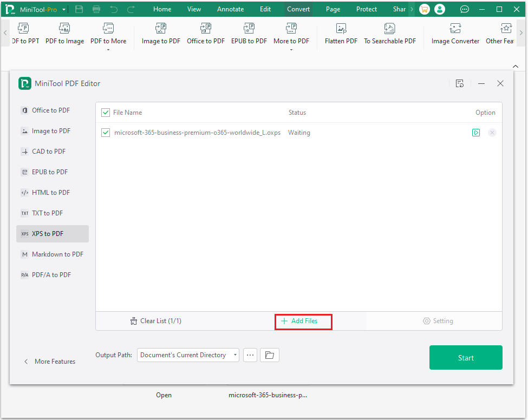528x420 pixels.
Task: Click the Start button
Action: point(466,357)
